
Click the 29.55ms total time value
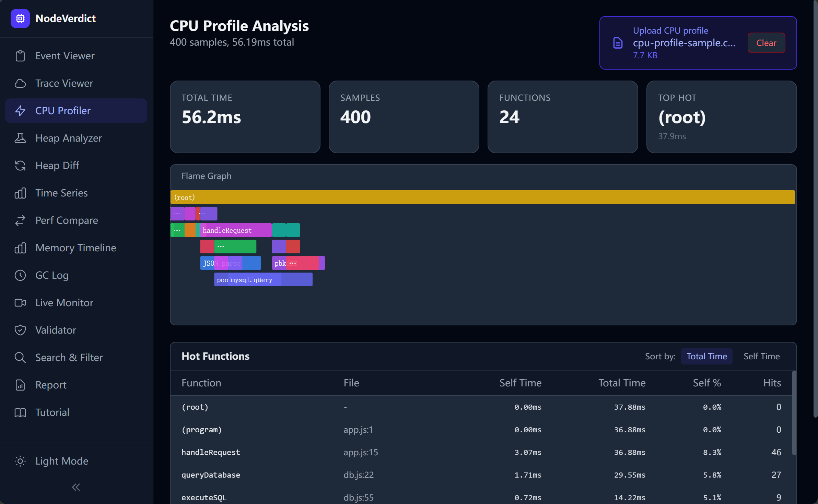click(630, 475)
